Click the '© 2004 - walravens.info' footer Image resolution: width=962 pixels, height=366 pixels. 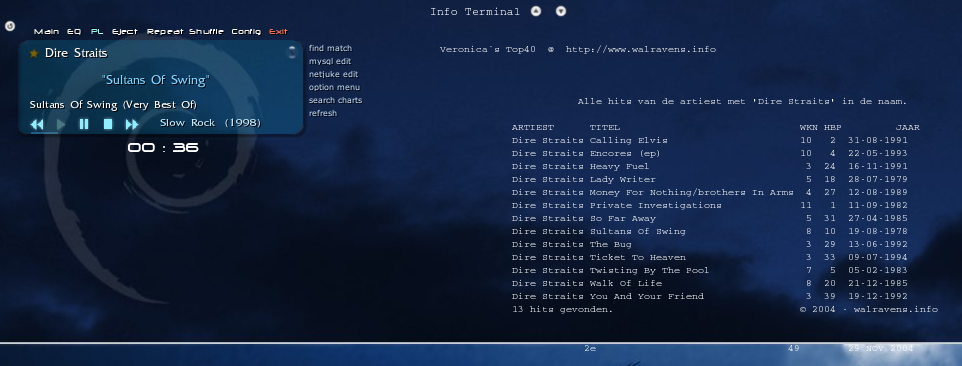[869, 310]
